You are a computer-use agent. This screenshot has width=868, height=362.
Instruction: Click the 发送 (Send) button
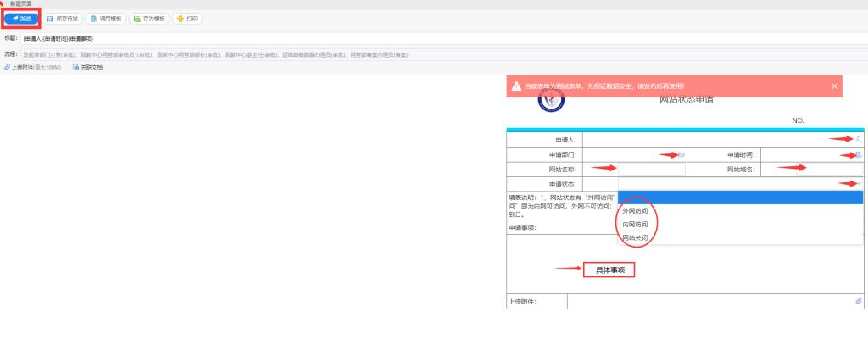tap(21, 18)
